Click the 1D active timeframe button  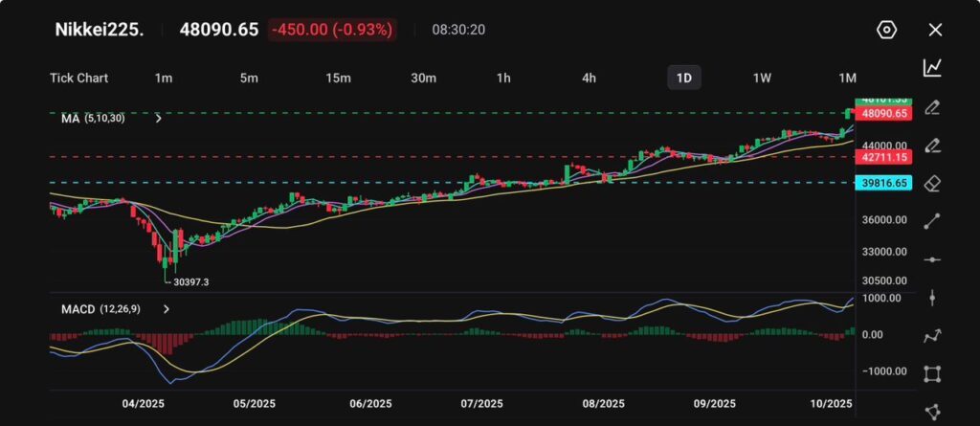click(683, 78)
